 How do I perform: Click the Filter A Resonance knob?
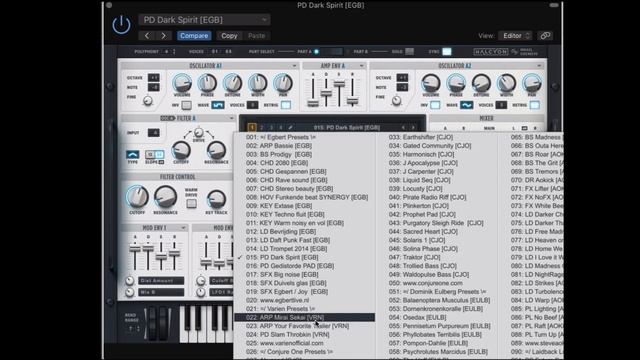(216, 150)
